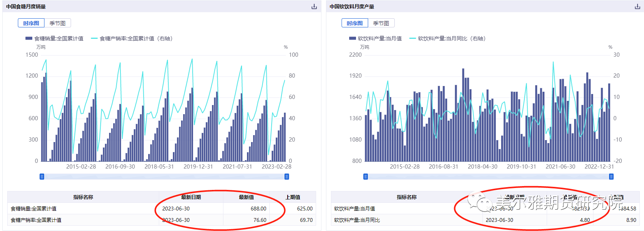Select 时序图 tab in soft drink panel
The width and height of the screenshot is (644, 231).
(354, 23)
